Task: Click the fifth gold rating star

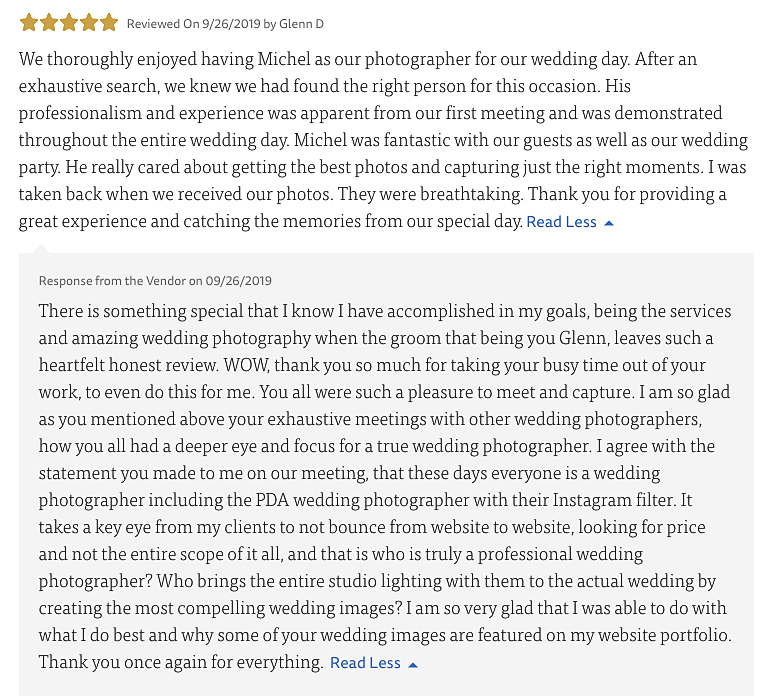Action: coord(109,23)
